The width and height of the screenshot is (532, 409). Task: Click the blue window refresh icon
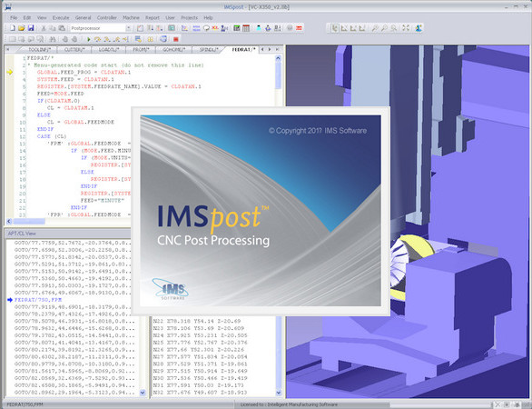tap(163, 39)
